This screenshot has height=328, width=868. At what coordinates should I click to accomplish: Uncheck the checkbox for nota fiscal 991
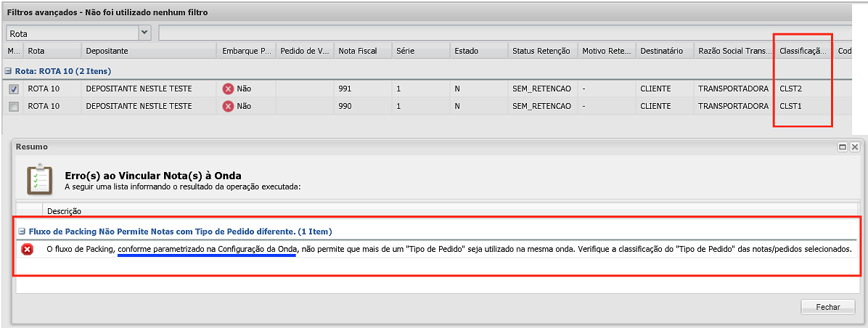(x=14, y=89)
